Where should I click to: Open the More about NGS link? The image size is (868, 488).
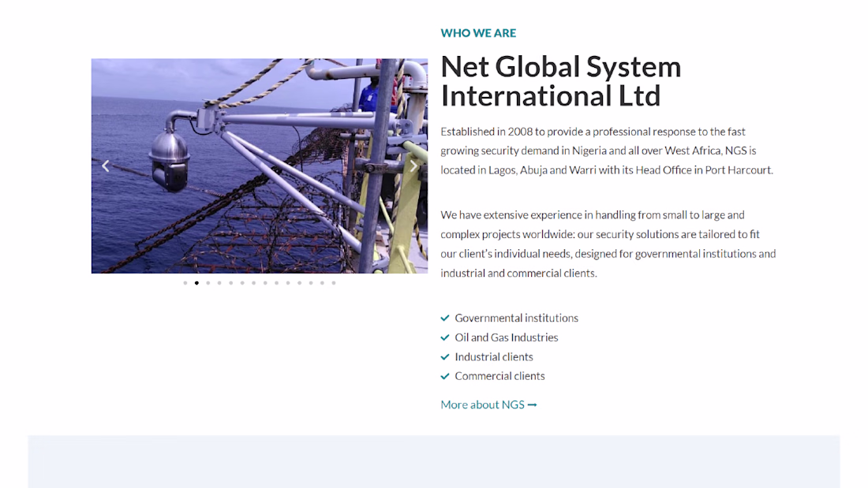point(488,404)
